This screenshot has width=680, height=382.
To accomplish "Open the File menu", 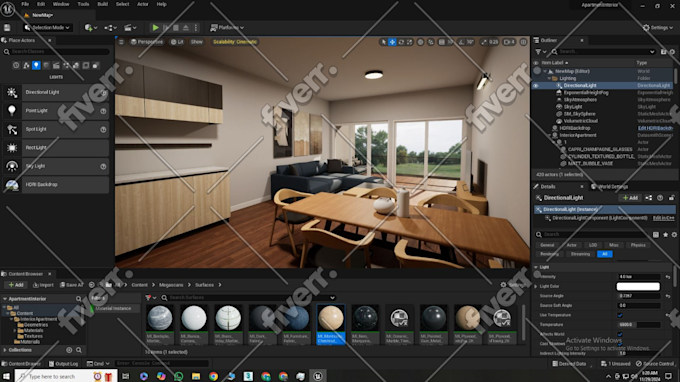I will [25, 4].
